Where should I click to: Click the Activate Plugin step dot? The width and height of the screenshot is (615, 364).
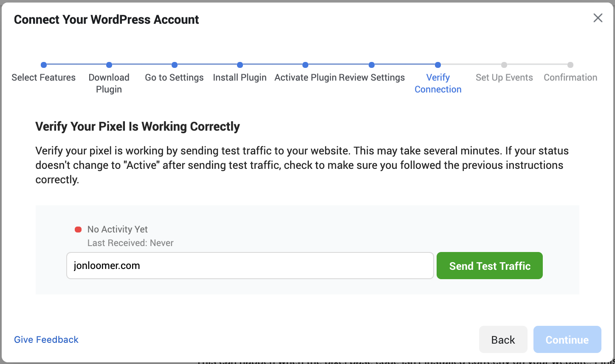305,65
